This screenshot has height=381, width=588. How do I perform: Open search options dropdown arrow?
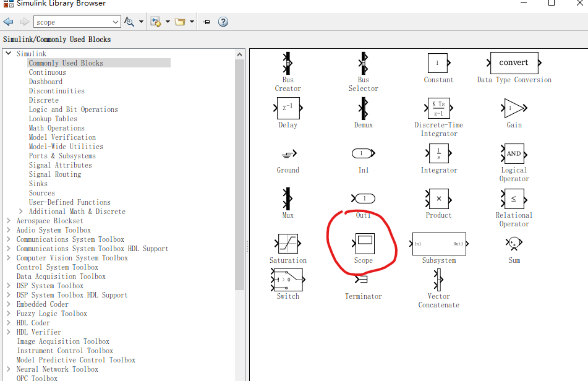click(141, 22)
